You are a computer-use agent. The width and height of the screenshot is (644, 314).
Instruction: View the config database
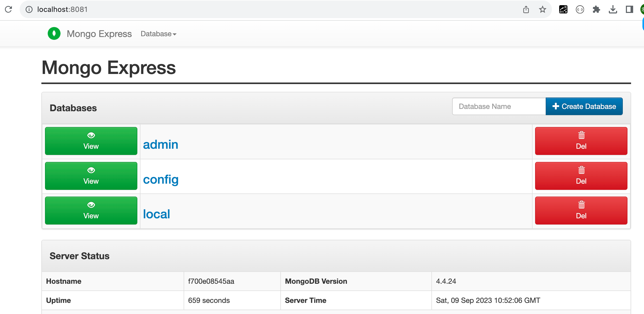91,176
